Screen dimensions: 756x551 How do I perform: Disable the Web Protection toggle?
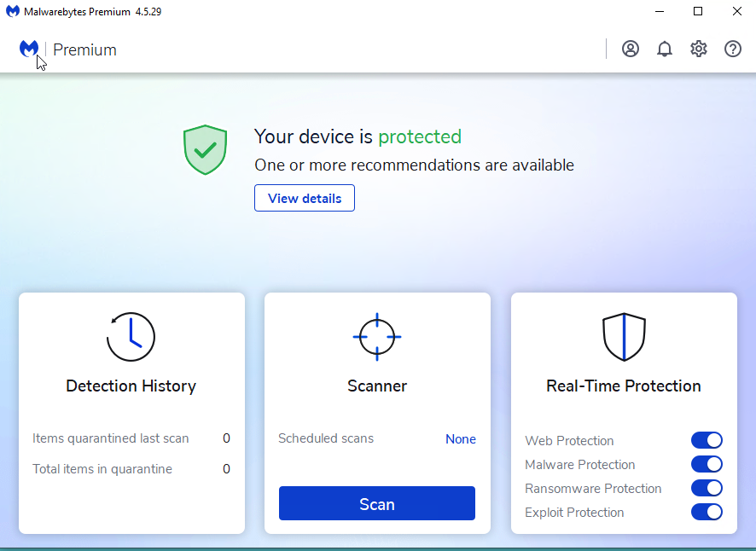tap(707, 440)
